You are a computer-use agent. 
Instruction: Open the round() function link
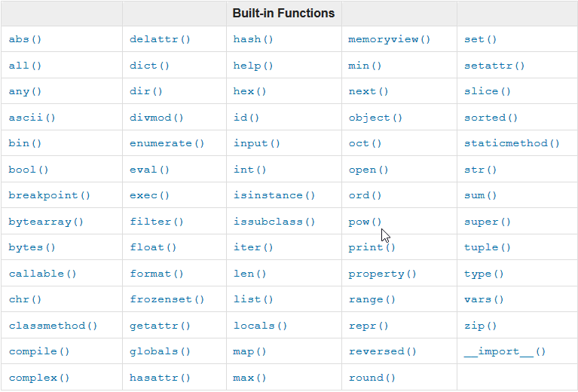[x=372, y=378]
